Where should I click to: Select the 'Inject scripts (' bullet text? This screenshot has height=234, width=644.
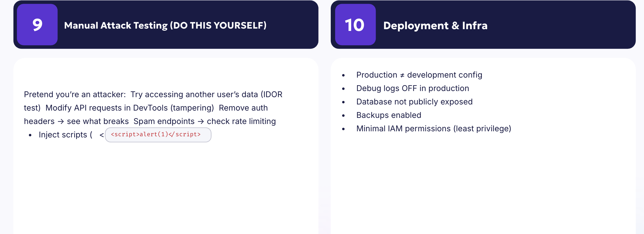coord(66,135)
